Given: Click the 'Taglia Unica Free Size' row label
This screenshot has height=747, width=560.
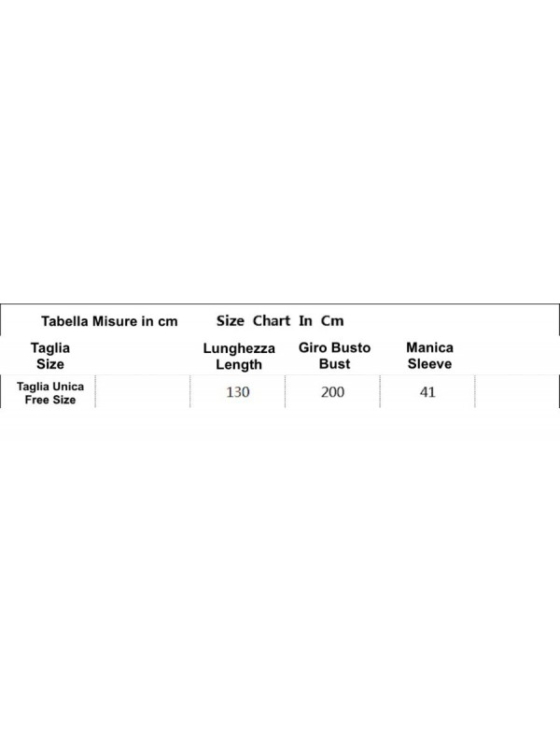Looking at the screenshot, I should coord(50,393).
